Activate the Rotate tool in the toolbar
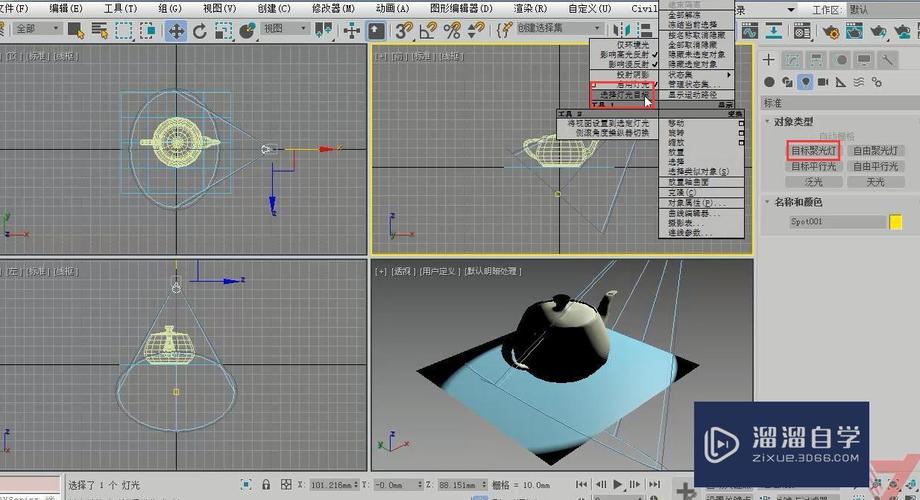The height and width of the screenshot is (500, 920). coord(200,31)
